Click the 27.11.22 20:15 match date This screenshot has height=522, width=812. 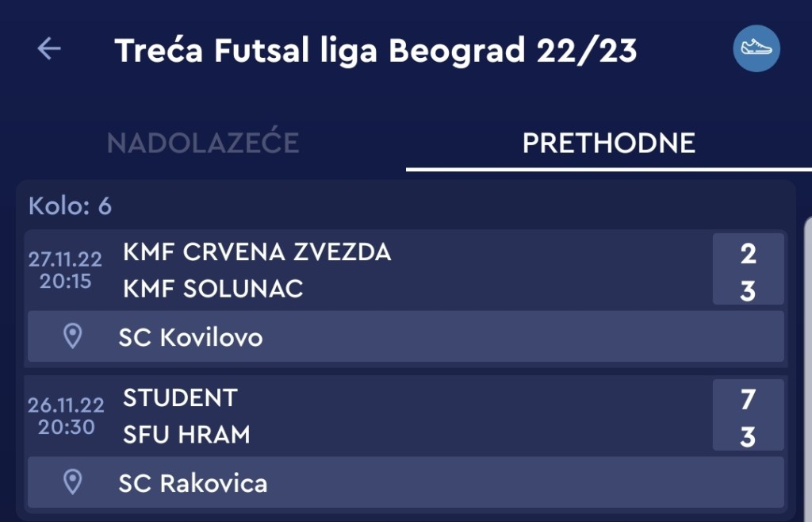coord(66,270)
